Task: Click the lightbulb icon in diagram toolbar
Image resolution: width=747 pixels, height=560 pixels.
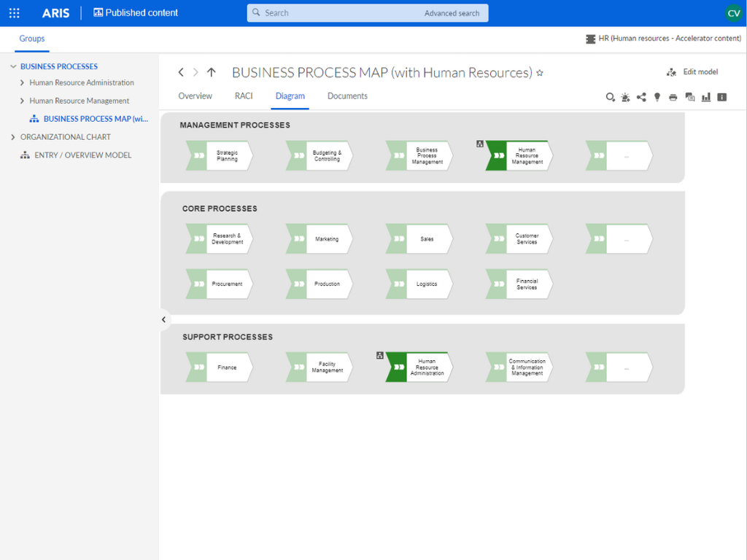Action: [x=657, y=97]
